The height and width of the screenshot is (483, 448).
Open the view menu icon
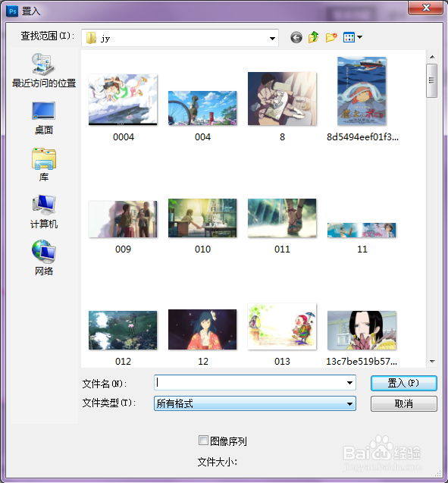point(349,37)
